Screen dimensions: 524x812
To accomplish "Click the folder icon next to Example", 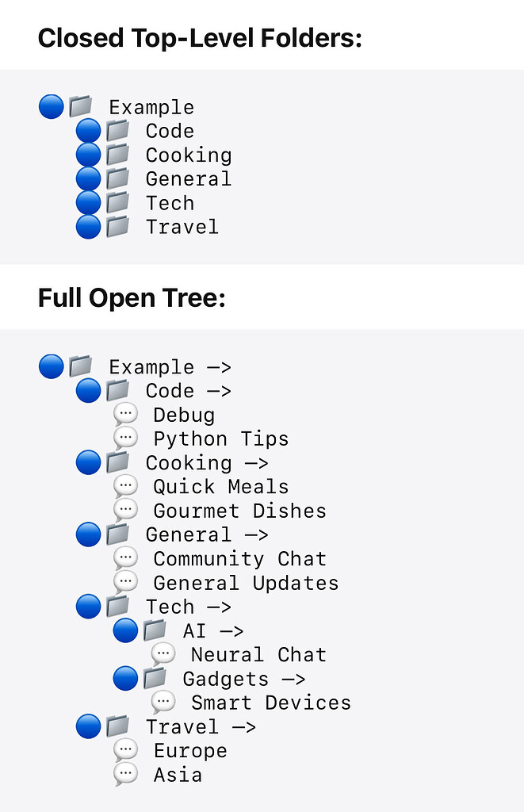I will click(82, 366).
